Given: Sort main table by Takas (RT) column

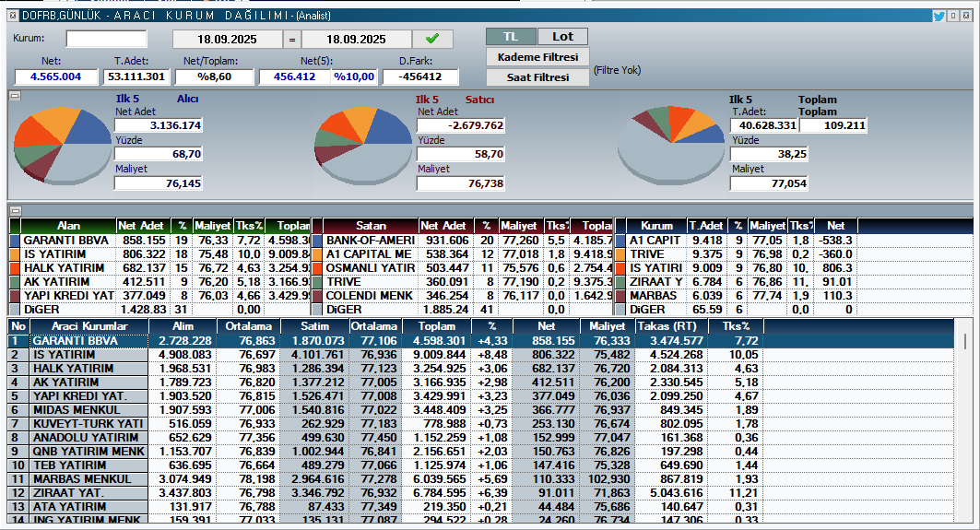Looking at the screenshot, I should click(x=671, y=326).
